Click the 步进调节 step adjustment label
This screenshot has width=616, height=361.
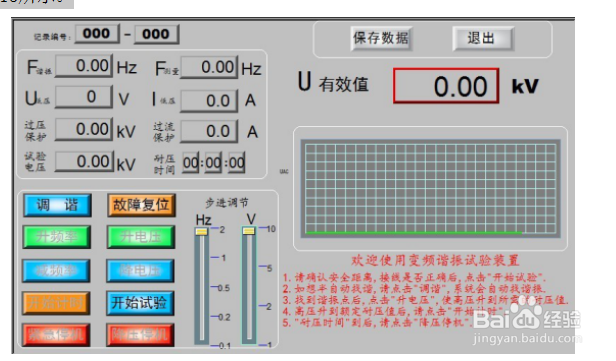coord(227,203)
